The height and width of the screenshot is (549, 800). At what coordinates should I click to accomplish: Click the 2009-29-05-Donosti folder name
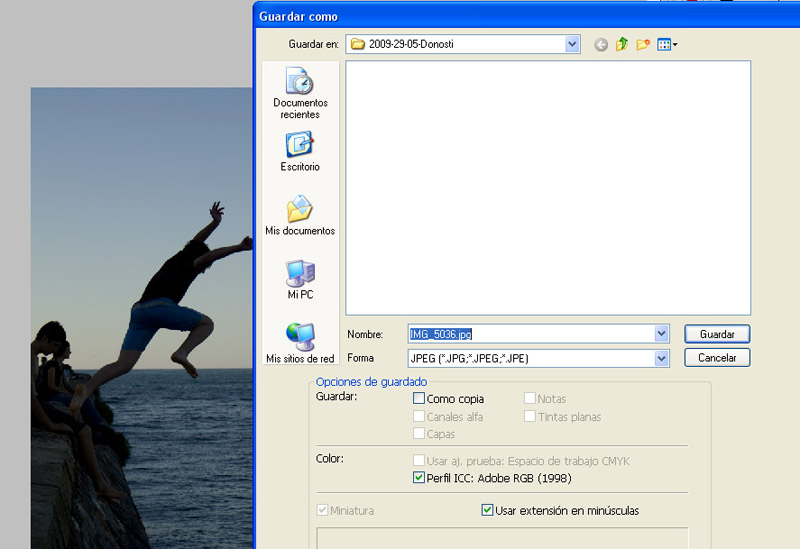(411, 44)
